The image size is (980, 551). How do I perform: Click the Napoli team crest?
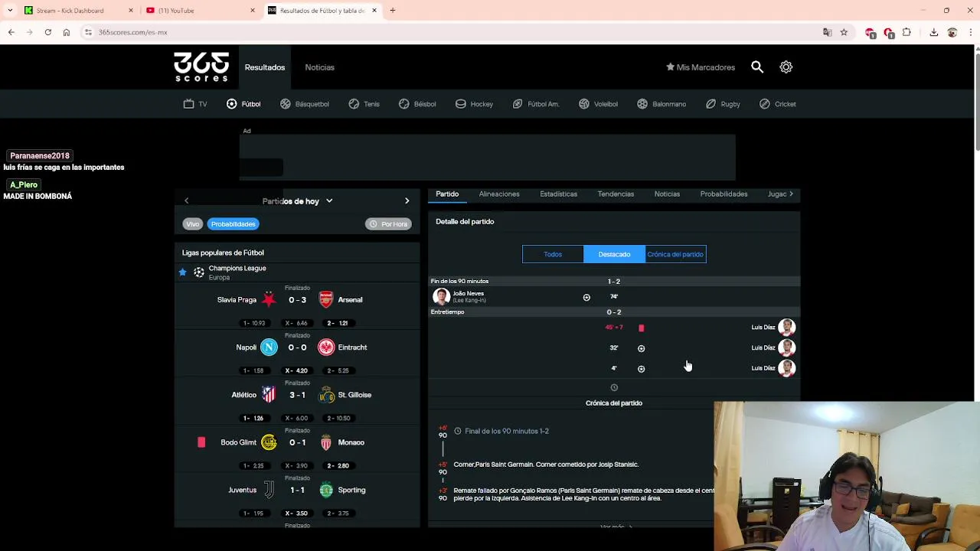tap(269, 347)
